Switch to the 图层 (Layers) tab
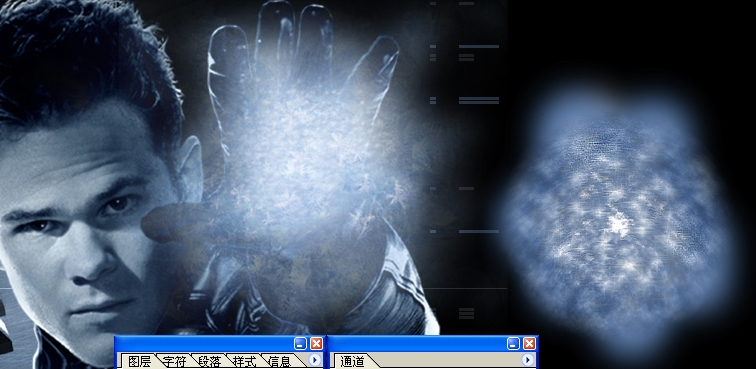Viewport: 756px width, 369px height. click(139, 361)
